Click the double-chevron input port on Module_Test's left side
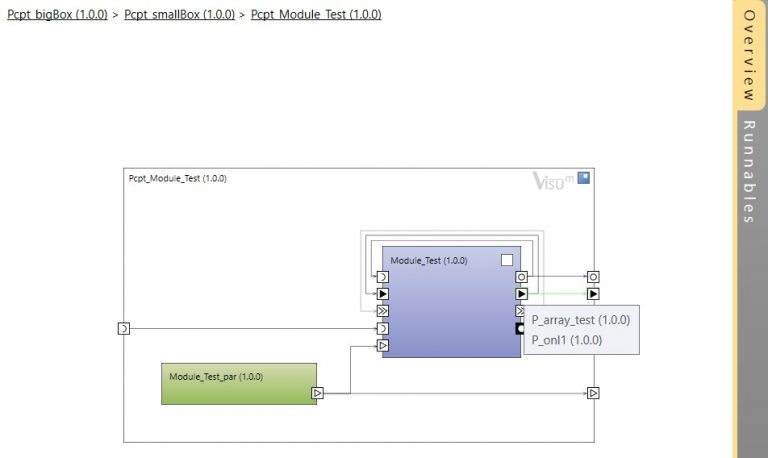 (x=383, y=311)
